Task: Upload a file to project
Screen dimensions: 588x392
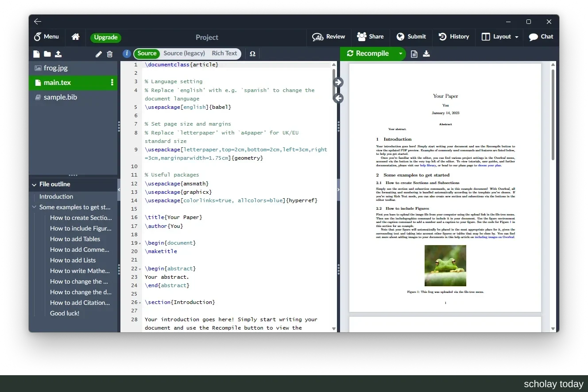Action: click(x=58, y=54)
